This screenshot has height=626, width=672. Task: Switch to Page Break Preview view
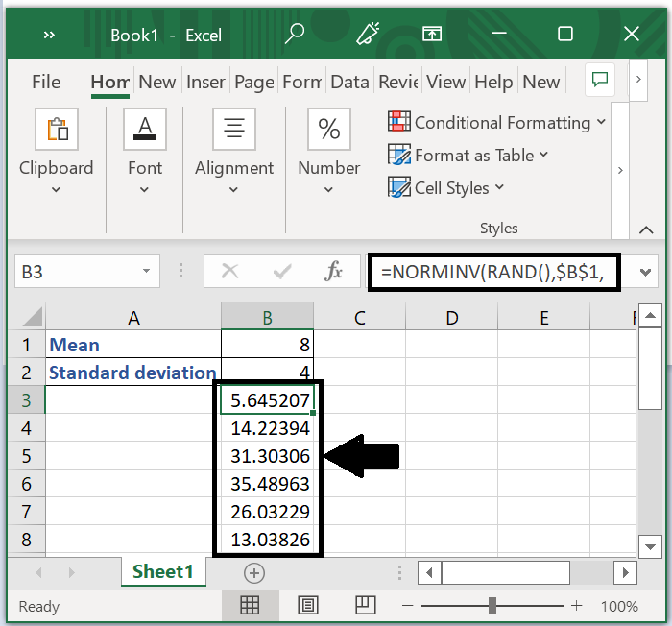[365, 606]
